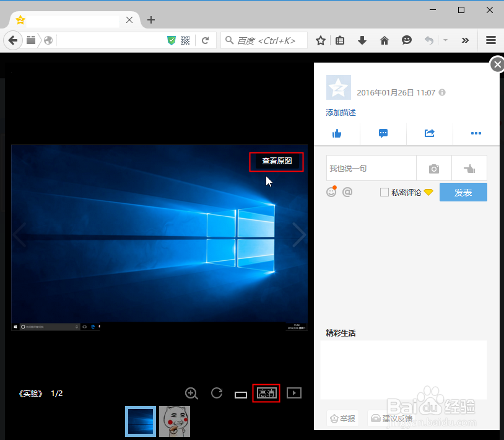Open a new browser tab with plus button
504x440 pixels.
pos(151,20)
